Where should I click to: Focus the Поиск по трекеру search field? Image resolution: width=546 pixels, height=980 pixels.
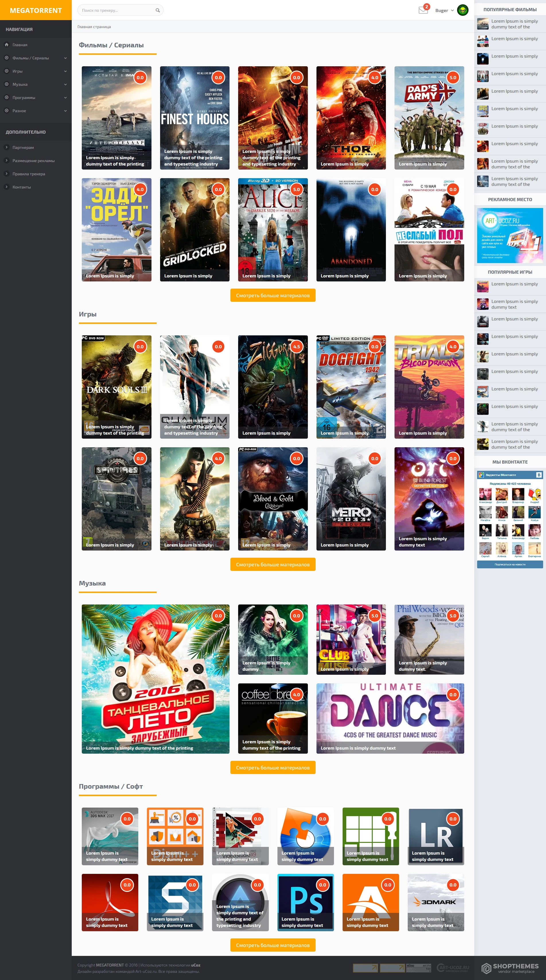[120, 10]
